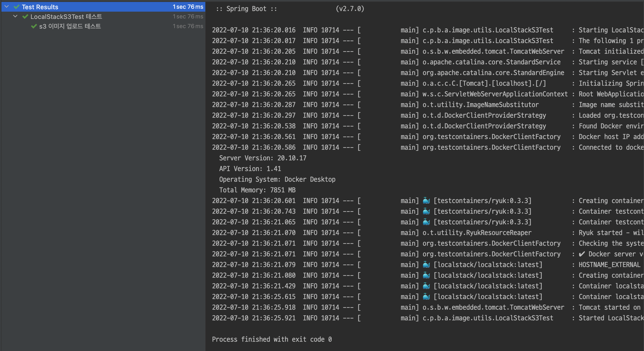The height and width of the screenshot is (351, 644).
Task: Click the 'API Version: 1.41' line
Action: 250,169
